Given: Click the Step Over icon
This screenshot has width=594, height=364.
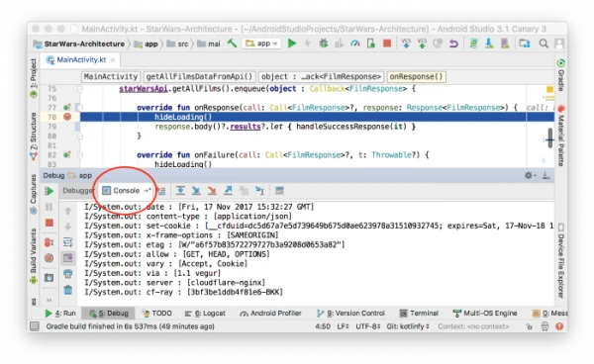Looking at the screenshot, I should pyautogui.click(x=180, y=191).
